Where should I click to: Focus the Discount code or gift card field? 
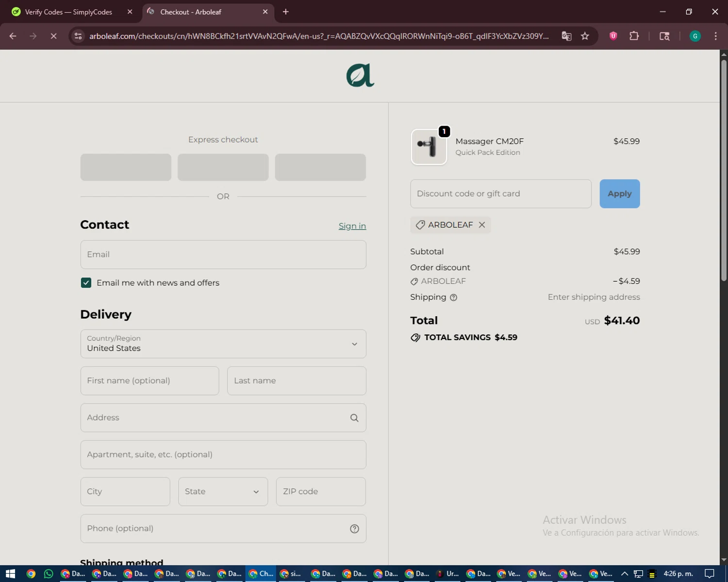pyautogui.click(x=501, y=194)
